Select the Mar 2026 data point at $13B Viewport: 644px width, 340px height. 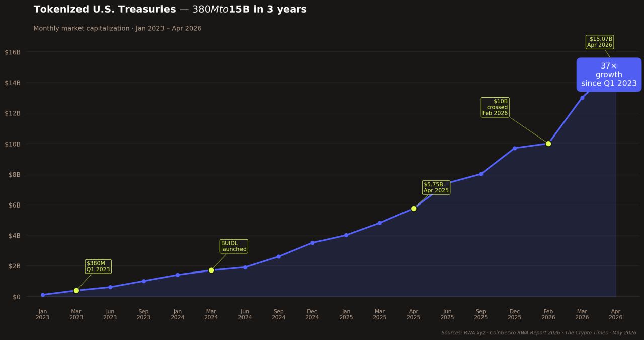[x=582, y=98]
